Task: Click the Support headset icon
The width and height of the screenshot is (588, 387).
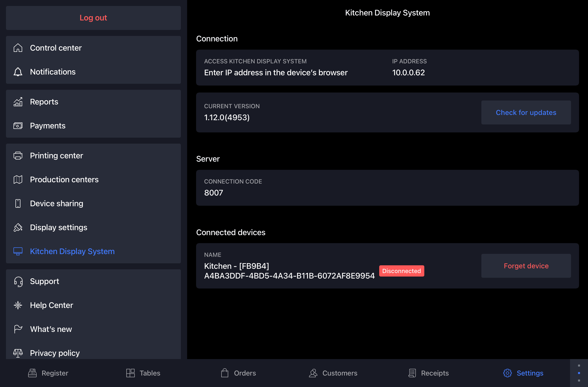Action: point(18,281)
